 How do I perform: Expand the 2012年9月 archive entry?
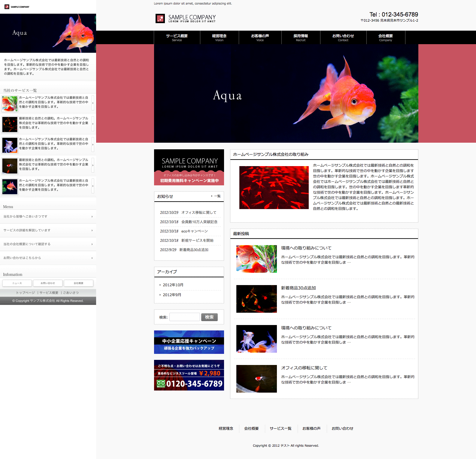click(172, 295)
